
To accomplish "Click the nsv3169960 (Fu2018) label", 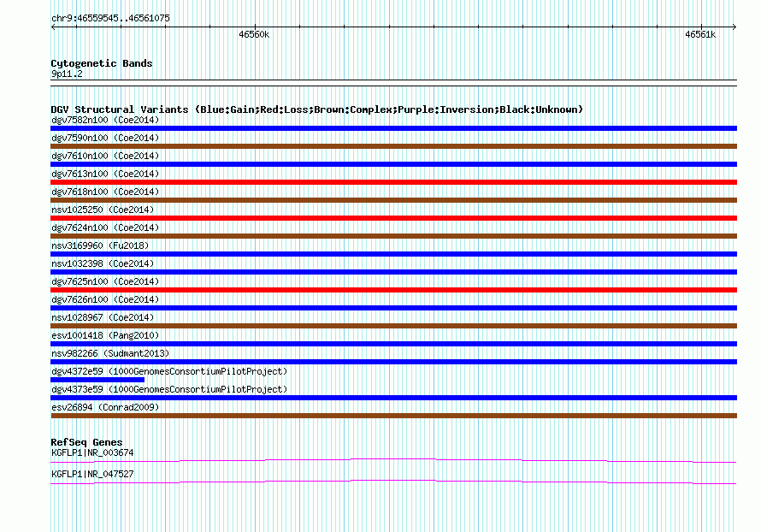I will (100, 245).
